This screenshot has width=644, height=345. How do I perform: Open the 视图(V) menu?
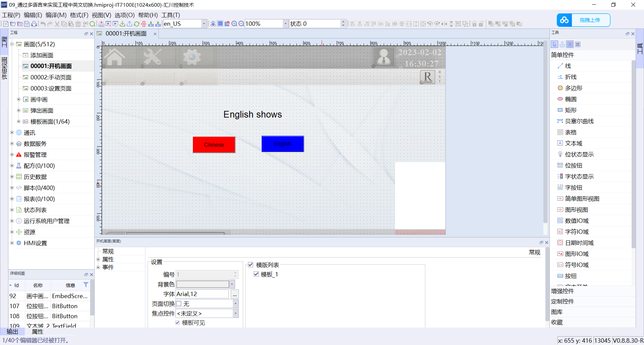point(101,15)
